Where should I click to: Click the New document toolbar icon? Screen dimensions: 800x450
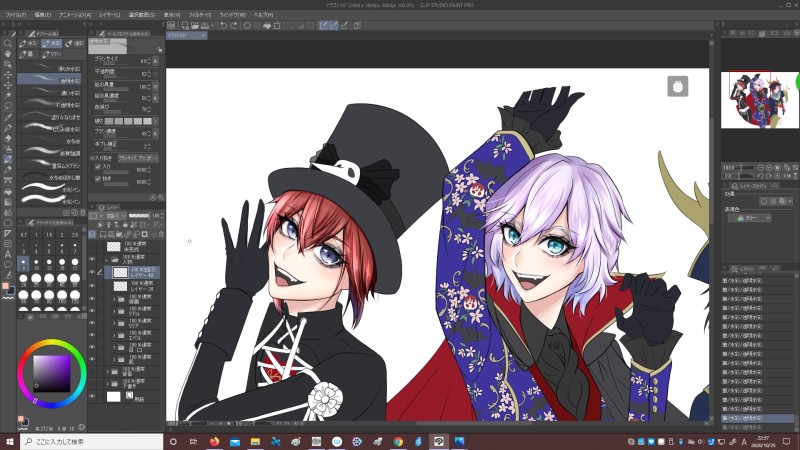[x=185, y=26]
